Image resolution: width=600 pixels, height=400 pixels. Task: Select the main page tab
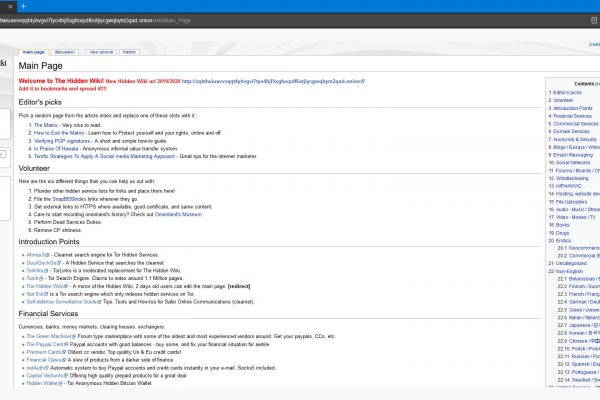33,51
